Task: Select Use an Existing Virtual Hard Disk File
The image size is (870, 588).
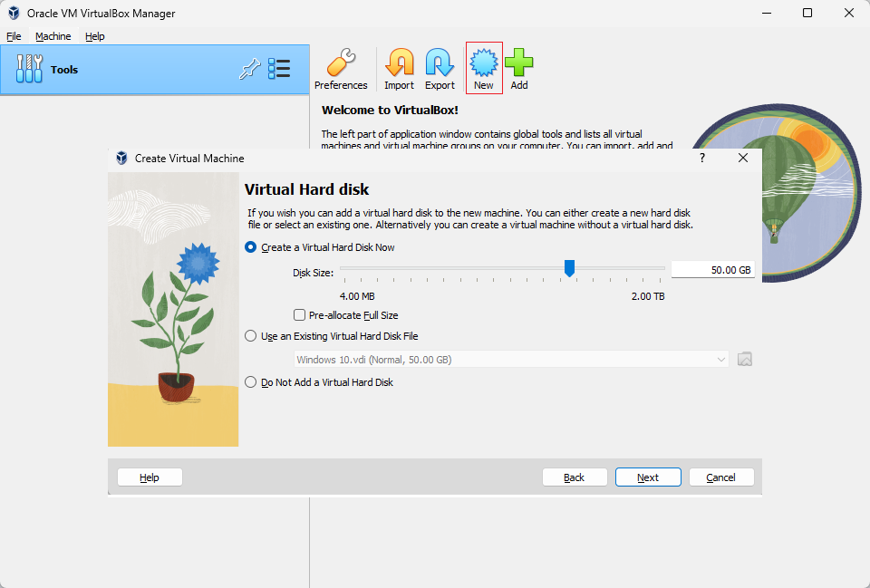Action: [332, 336]
